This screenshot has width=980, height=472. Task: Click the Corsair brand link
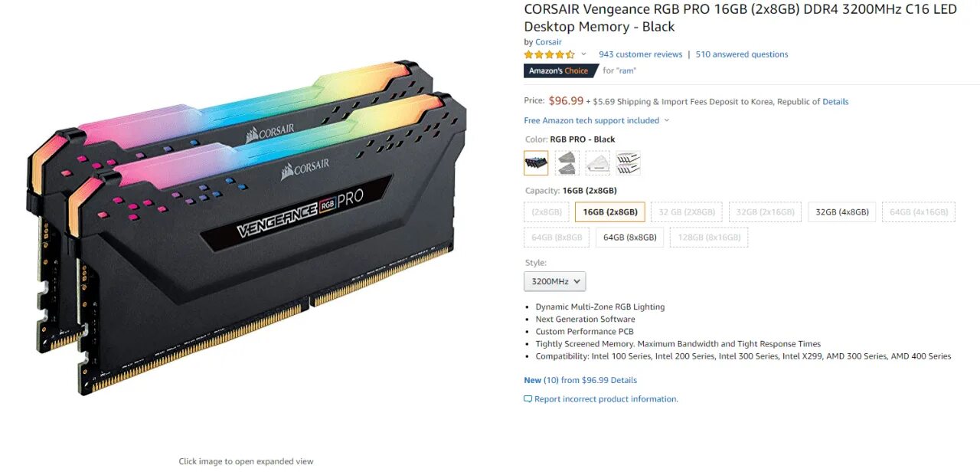pyautogui.click(x=548, y=42)
